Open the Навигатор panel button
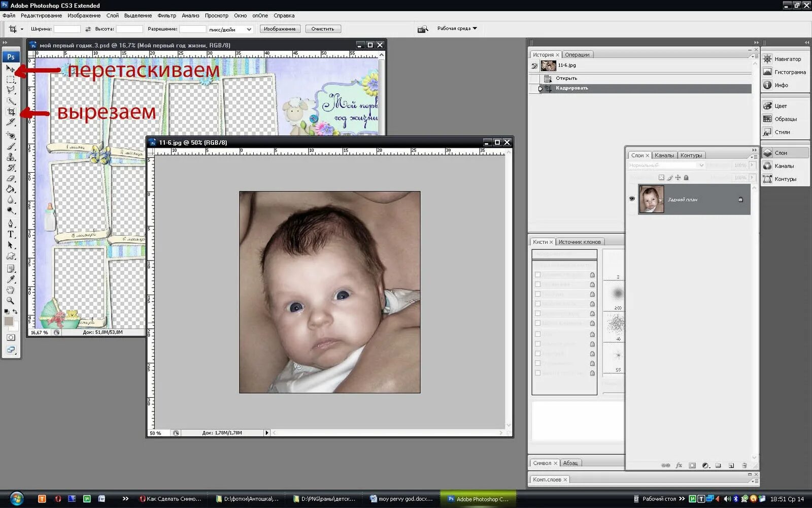Screen dimensions: 812x508 (x=785, y=59)
